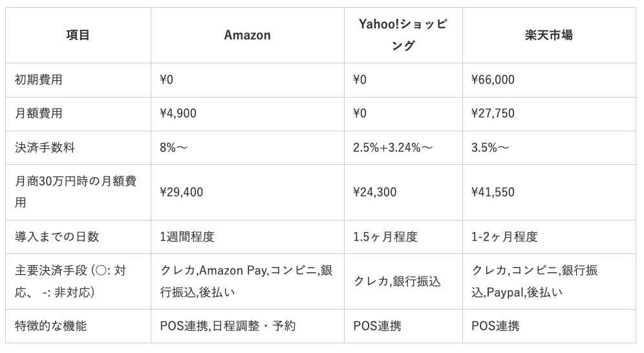Viewport: 644px width, 353px height.
Task: Click the ¥66,000 initial cost cell
Action: (493, 80)
